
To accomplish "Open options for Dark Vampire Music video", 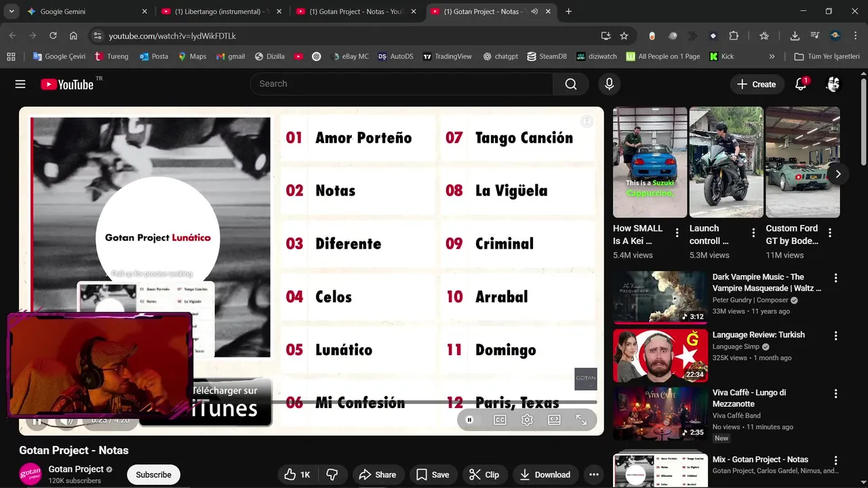I will pyautogui.click(x=835, y=278).
